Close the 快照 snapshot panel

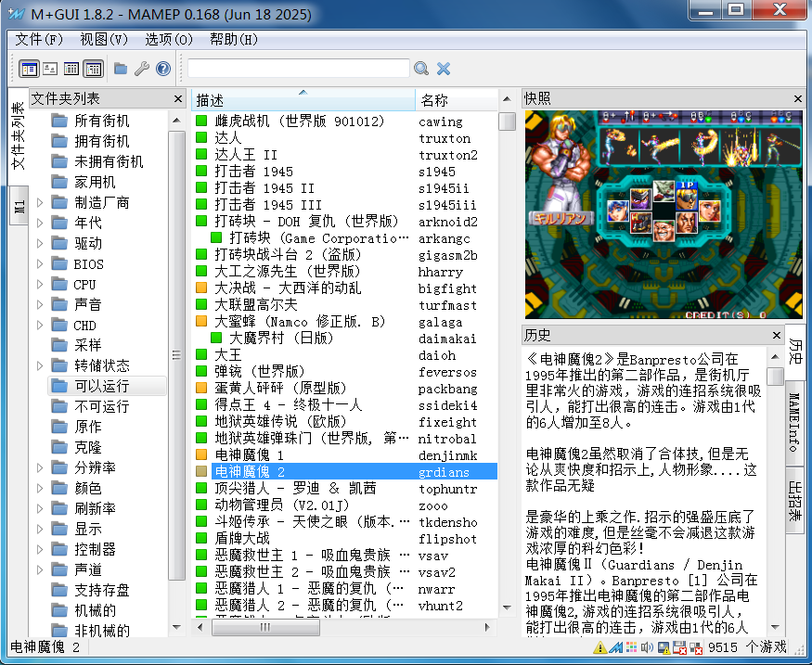797,98
